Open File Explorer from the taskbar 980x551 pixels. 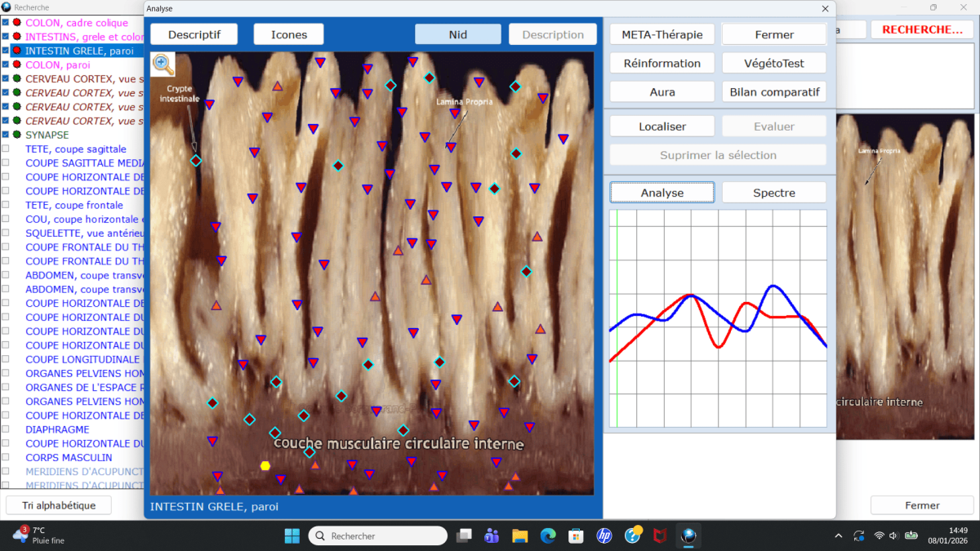point(520,535)
